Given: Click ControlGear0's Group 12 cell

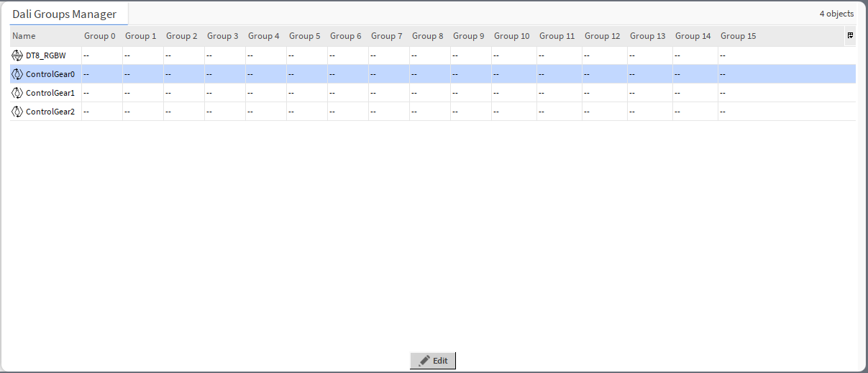Looking at the screenshot, I should pyautogui.click(x=605, y=74).
